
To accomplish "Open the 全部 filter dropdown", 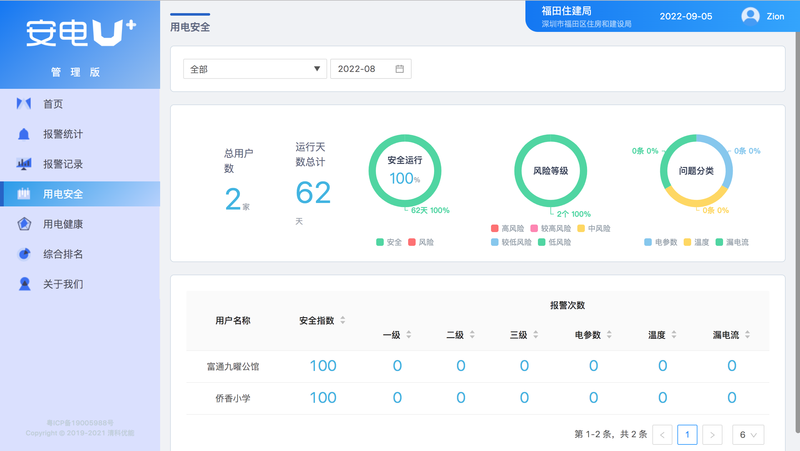I will coord(255,69).
